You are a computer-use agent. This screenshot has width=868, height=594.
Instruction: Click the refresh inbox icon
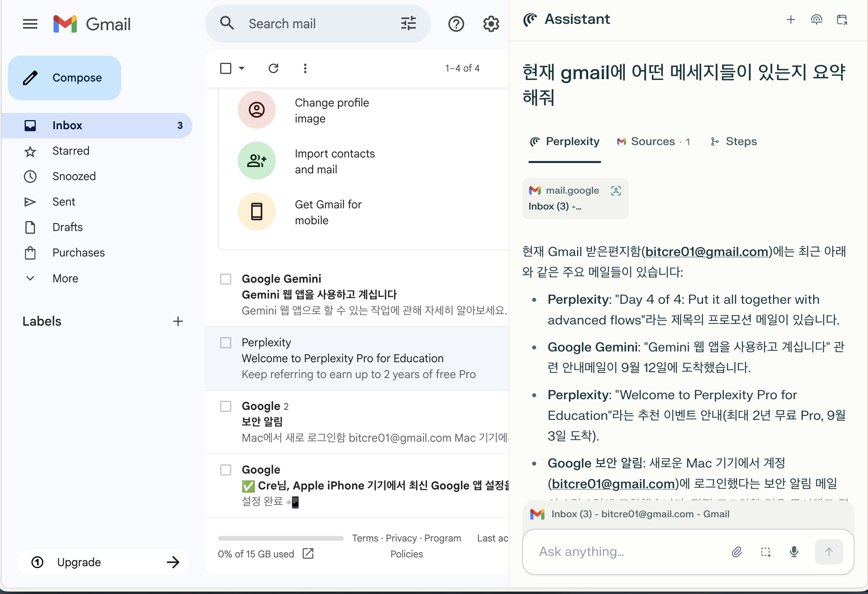tap(273, 68)
